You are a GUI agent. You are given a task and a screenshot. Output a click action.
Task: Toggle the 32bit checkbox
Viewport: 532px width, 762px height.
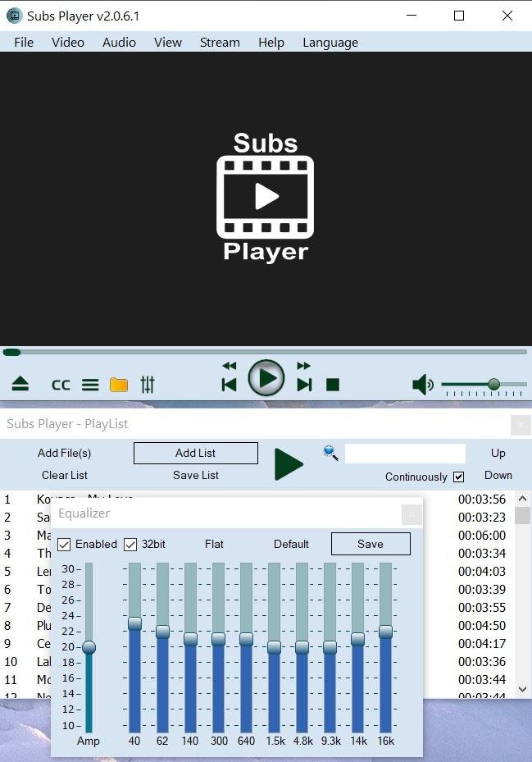pyautogui.click(x=130, y=545)
